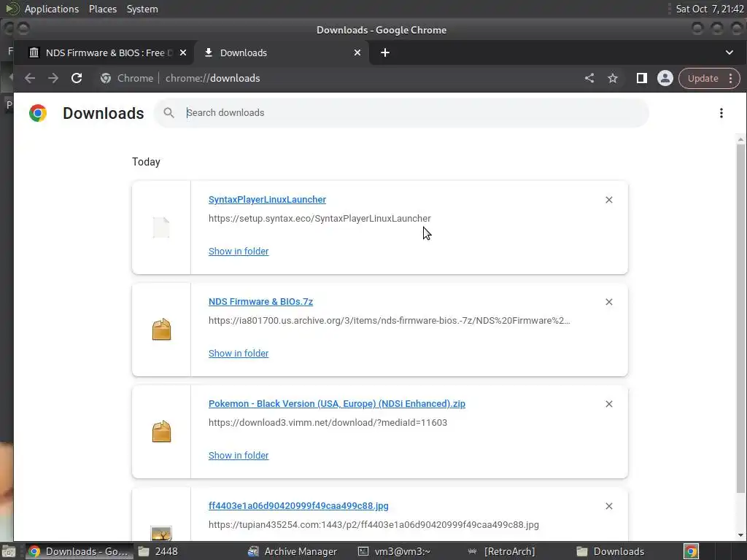Click the jpg download thumbnail image
747x560 pixels.
161,533
